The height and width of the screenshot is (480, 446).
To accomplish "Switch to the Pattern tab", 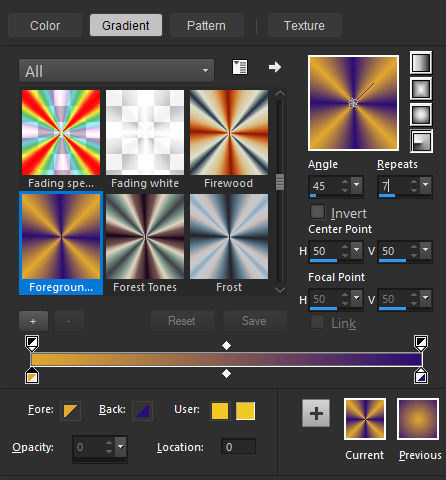I will 206,25.
